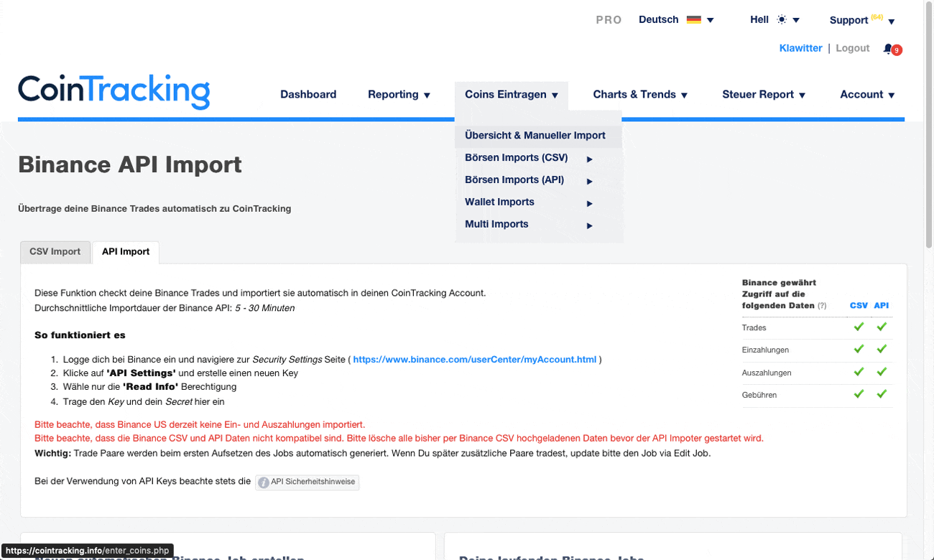The height and width of the screenshot is (560, 934).
Task: Switch to the CSV Import tab
Action: pos(55,252)
